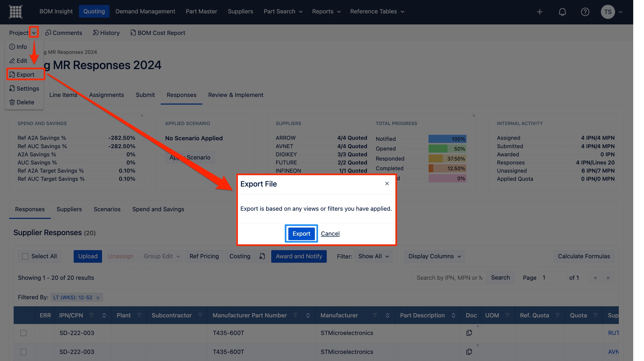Open Doc icon for second SD-222-003 row

469,352
